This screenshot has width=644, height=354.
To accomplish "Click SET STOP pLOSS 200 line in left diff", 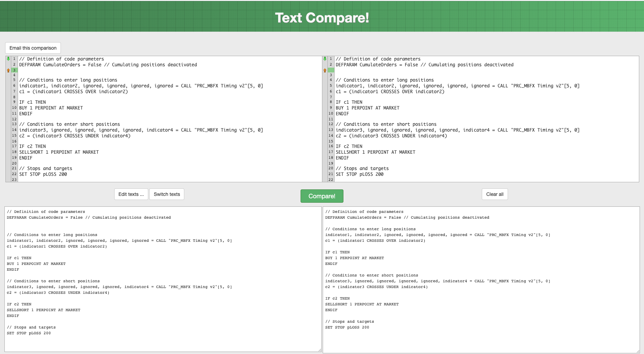I will pyautogui.click(x=43, y=174).
